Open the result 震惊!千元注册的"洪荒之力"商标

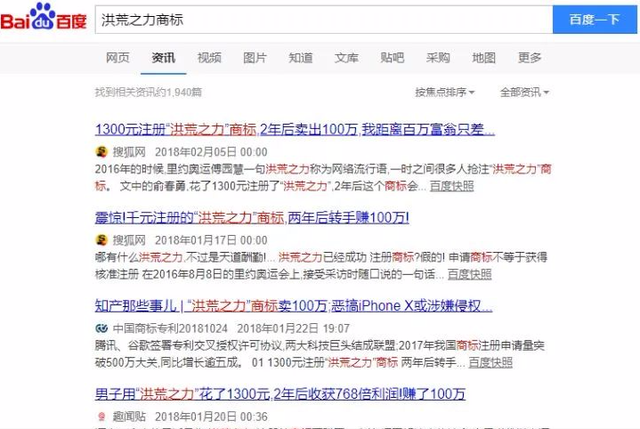click(x=252, y=218)
